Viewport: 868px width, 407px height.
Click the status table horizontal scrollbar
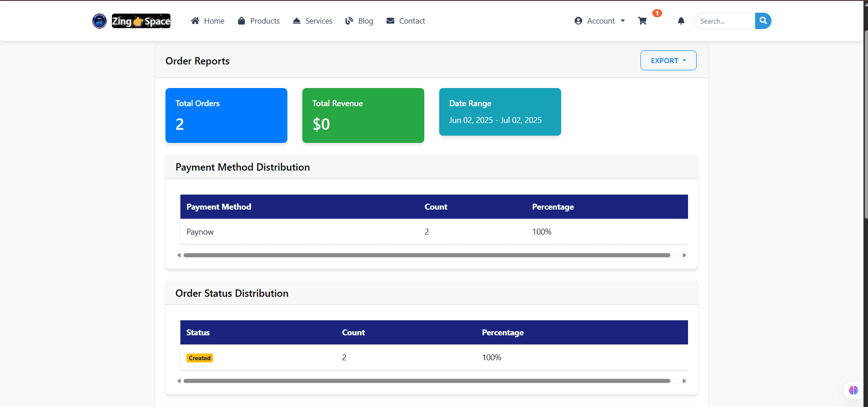tap(427, 381)
